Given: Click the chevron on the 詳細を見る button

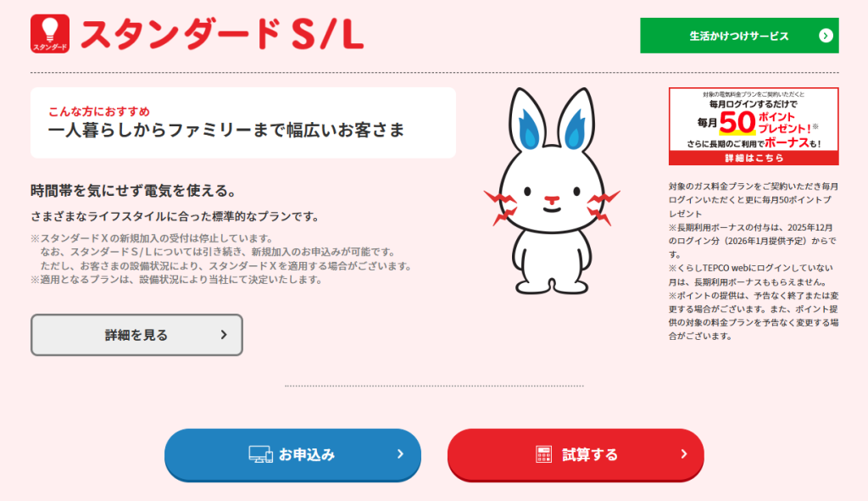Looking at the screenshot, I should point(224,335).
